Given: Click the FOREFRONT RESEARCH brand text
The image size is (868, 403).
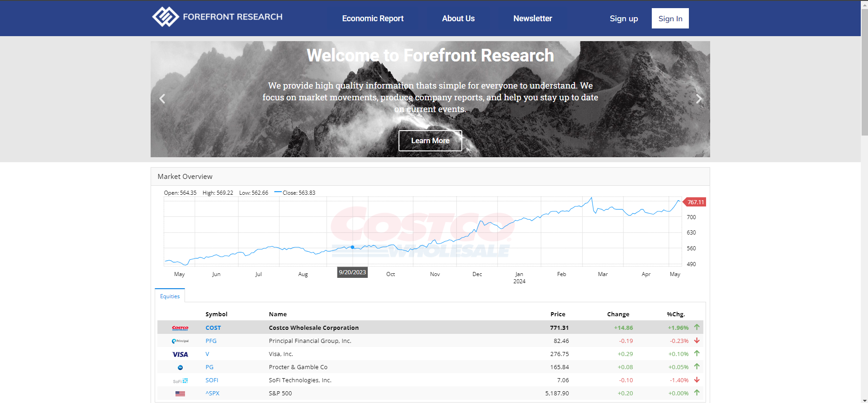Looking at the screenshot, I should point(232,17).
